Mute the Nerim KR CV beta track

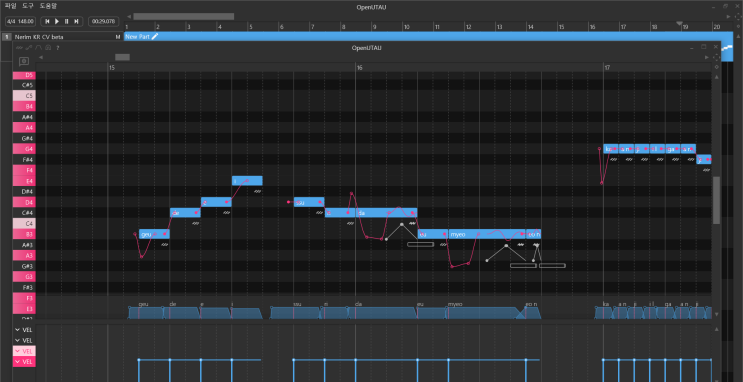click(118, 36)
